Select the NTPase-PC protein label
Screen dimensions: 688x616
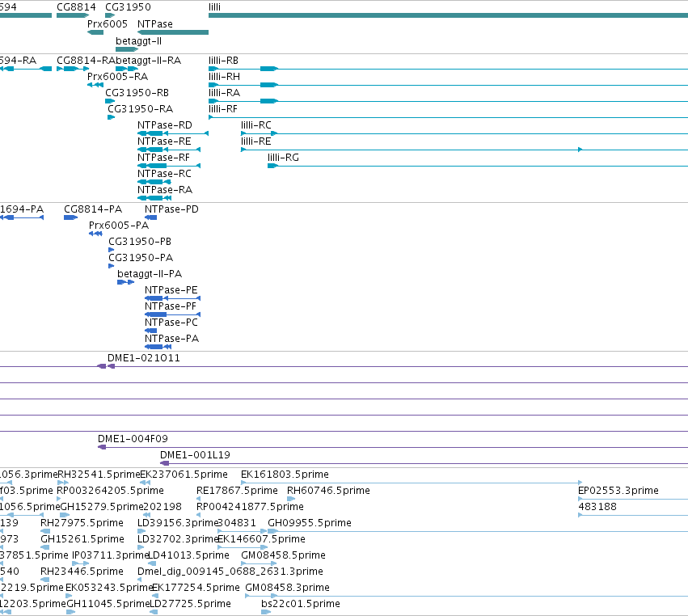171,323
